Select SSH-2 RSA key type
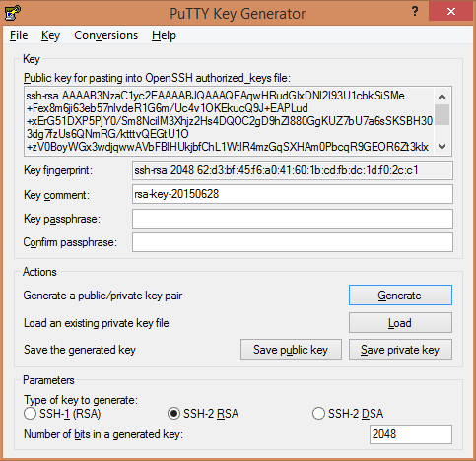The width and height of the screenshot is (476, 461). [173, 414]
